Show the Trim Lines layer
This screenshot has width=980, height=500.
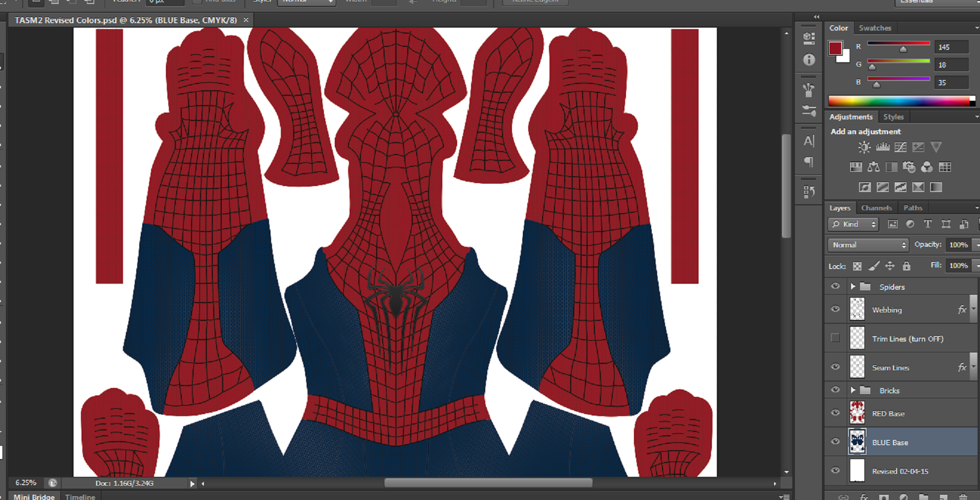coord(835,338)
